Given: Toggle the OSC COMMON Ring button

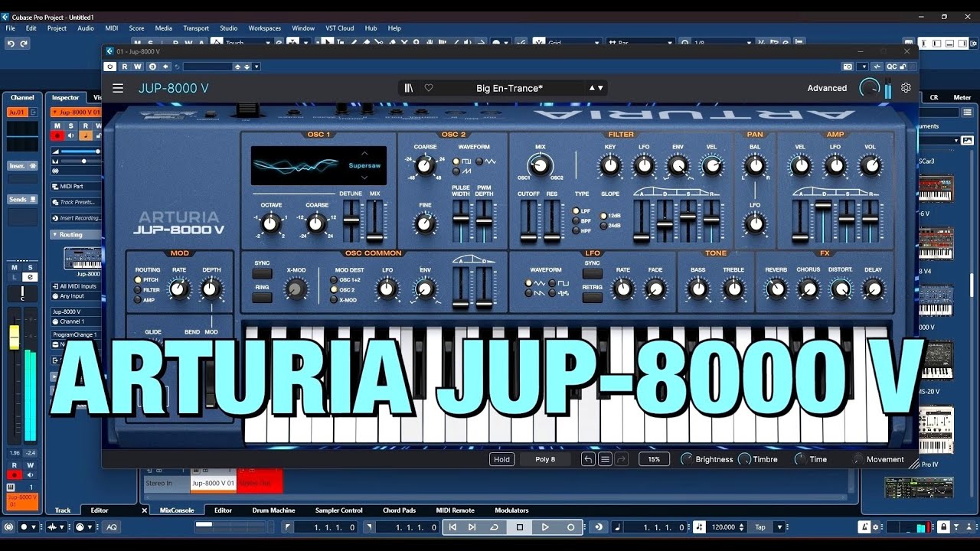Looking at the screenshot, I should [x=262, y=298].
